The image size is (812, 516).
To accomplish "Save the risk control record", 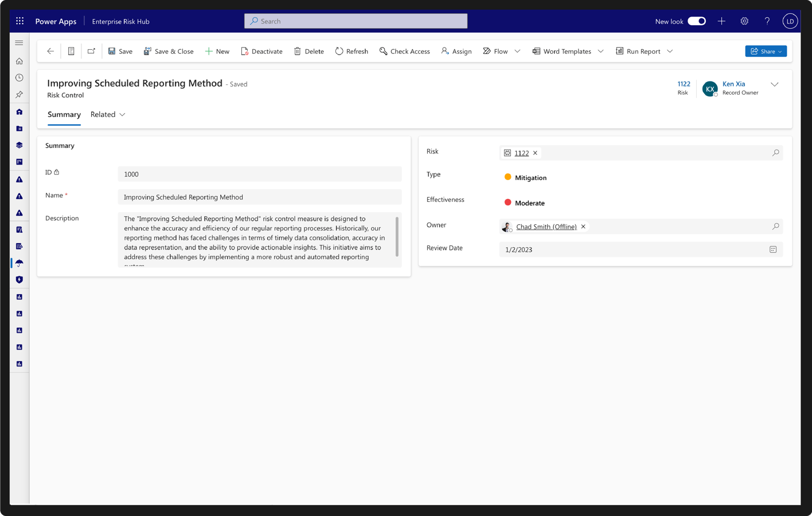I will [x=120, y=51].
